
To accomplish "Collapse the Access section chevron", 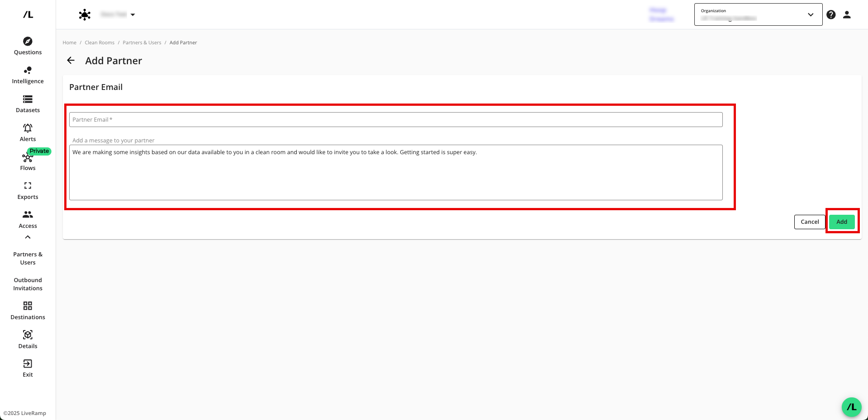I will [28, 237].
